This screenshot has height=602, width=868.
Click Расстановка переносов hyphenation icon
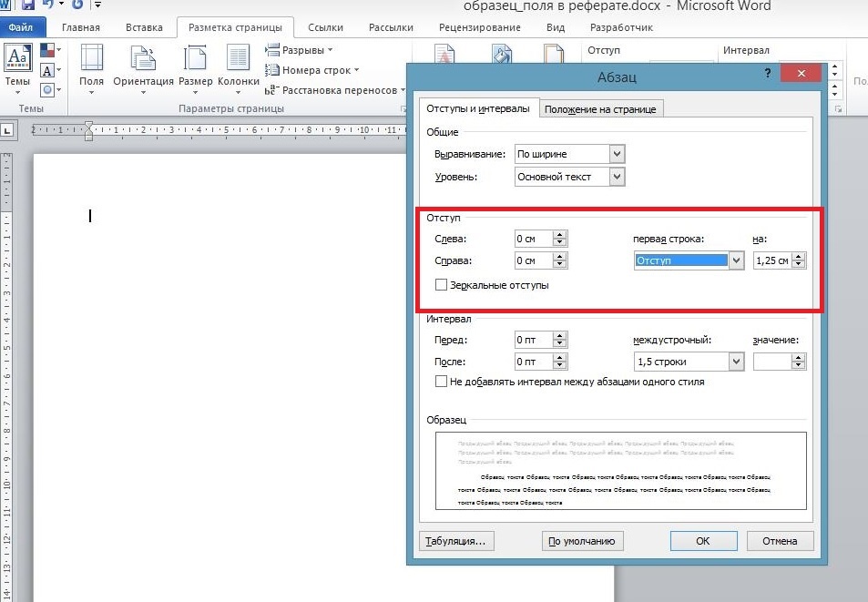(271, 89)
